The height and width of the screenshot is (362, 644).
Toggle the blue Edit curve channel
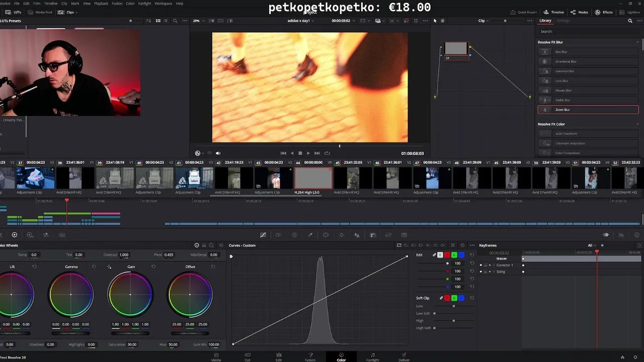[461, 255]
